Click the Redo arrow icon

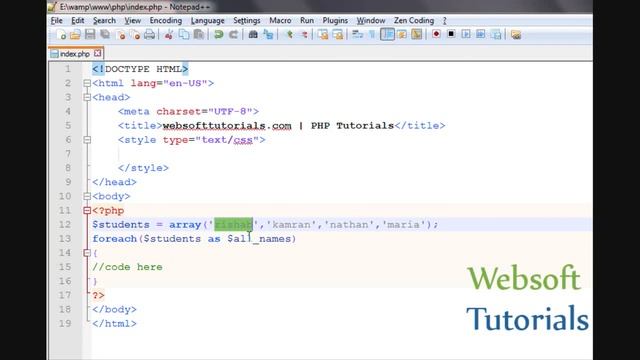[233, 35]
